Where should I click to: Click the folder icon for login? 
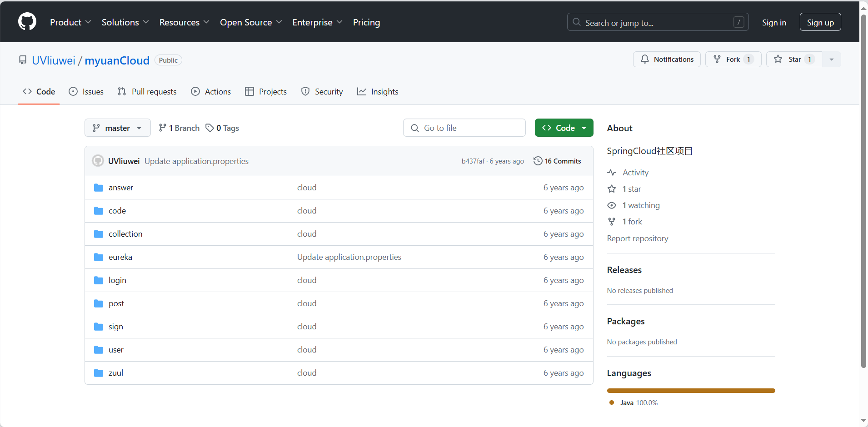[99, 280]
